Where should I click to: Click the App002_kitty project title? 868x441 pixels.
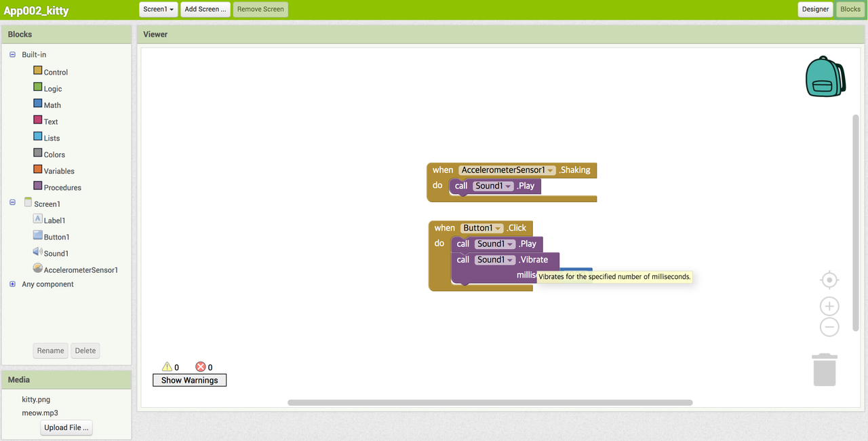(36, 10)
